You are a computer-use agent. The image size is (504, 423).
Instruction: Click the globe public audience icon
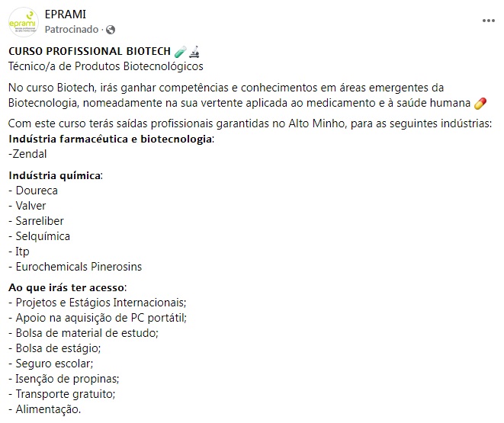(x=111, y=29)
